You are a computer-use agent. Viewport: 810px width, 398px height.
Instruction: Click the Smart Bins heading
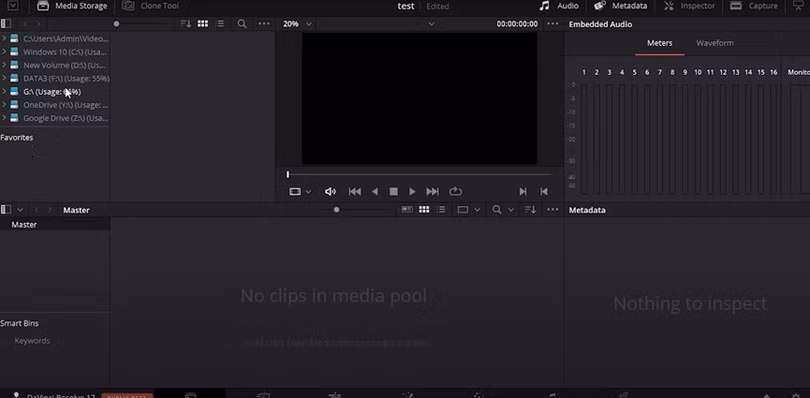19,323
